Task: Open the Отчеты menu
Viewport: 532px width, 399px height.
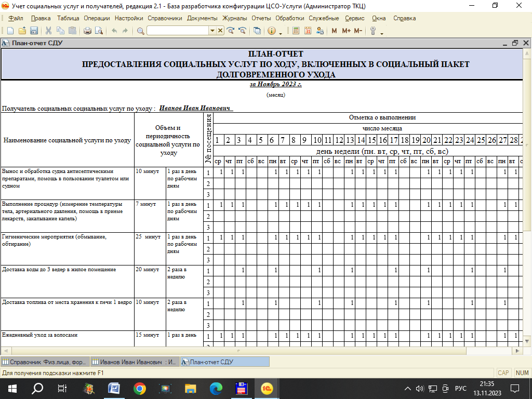Action: (x=261, y=18)
